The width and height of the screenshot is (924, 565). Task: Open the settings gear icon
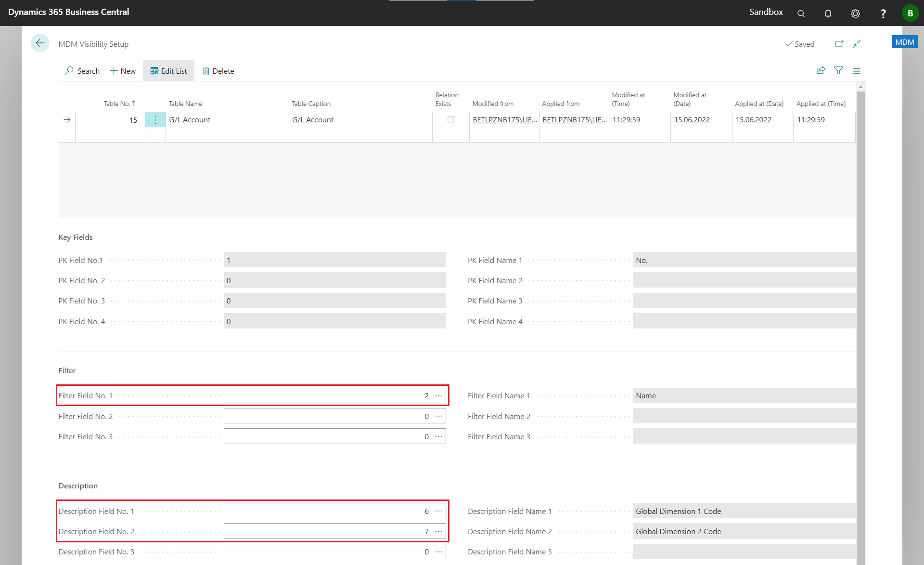(855, 13)
